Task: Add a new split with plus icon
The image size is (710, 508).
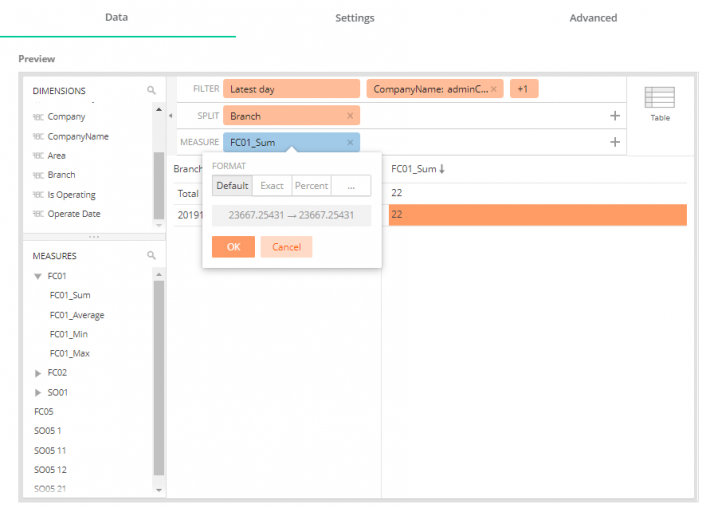Action: [x=614, y=116]
